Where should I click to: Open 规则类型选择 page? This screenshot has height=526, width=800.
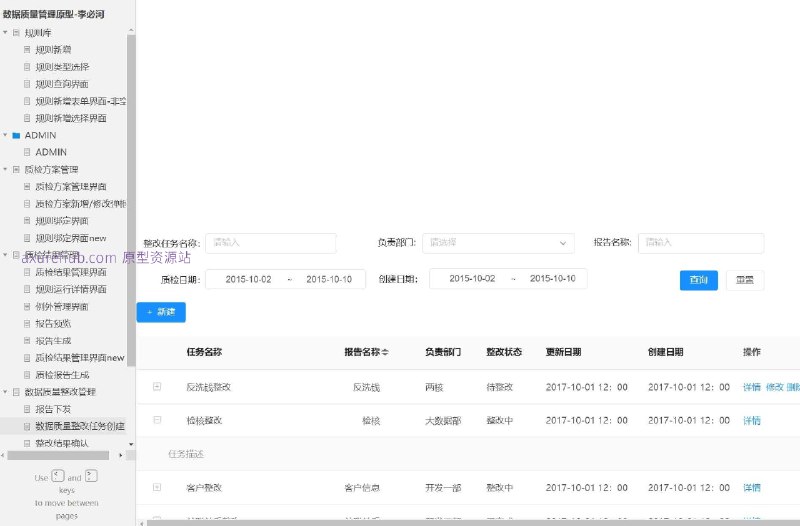click(x=62, y=67)
